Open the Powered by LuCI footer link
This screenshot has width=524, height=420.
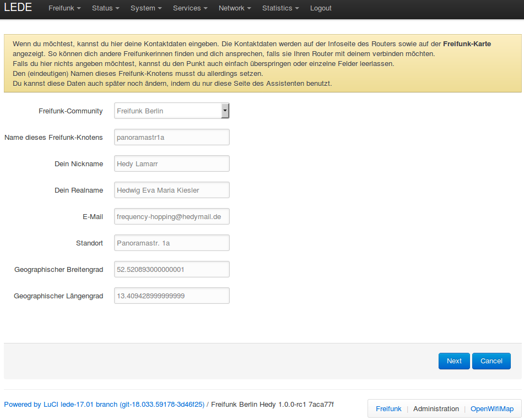pos(104,405)
